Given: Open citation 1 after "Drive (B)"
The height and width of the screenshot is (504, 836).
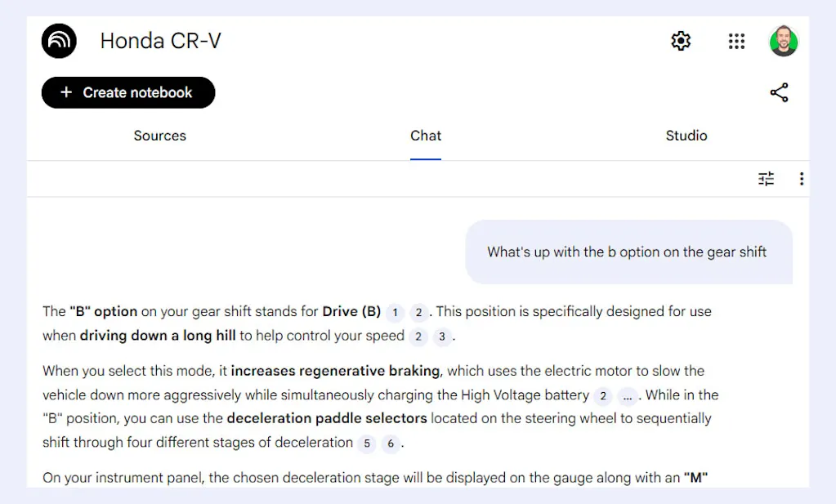Looking at the screenshot, I should click(x=395, y=312).
